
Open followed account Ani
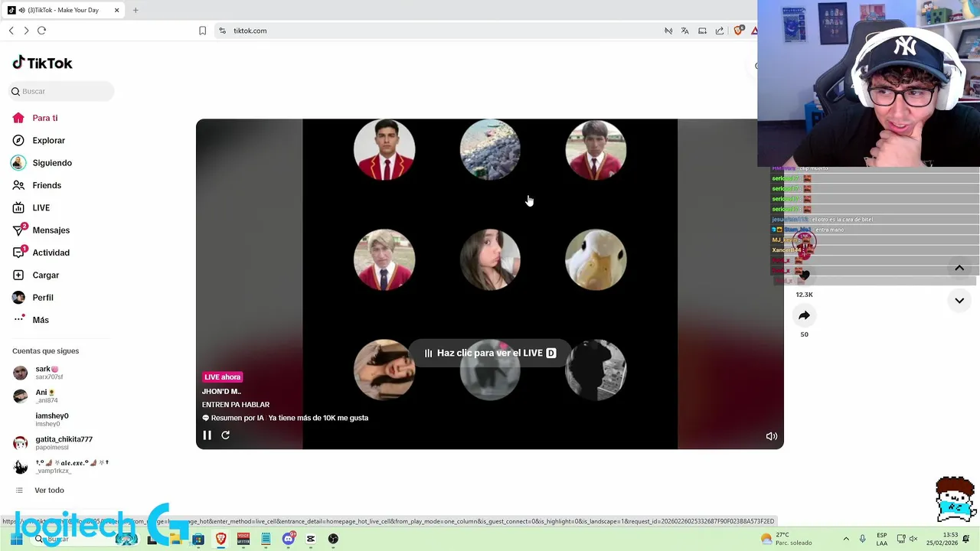[46, 396]
